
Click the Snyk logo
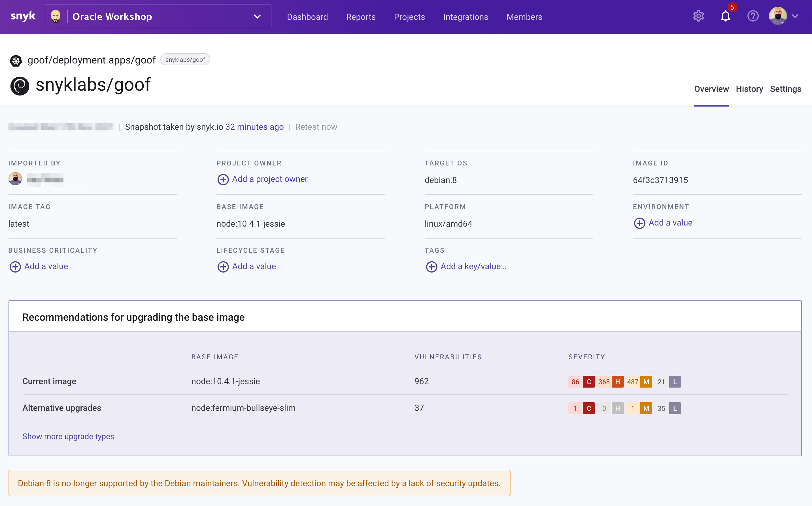tap(23, 16)
